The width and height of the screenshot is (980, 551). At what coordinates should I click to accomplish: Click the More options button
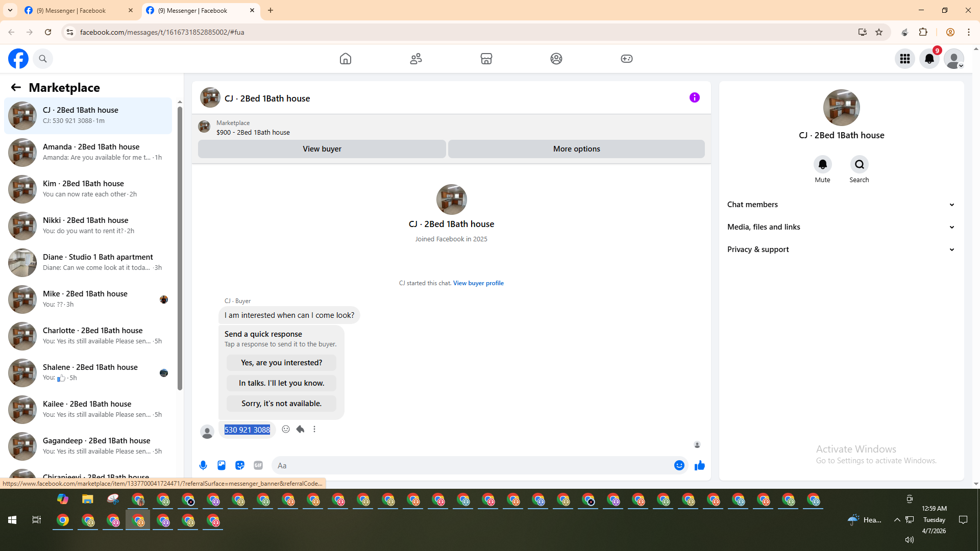pos(577,149)
